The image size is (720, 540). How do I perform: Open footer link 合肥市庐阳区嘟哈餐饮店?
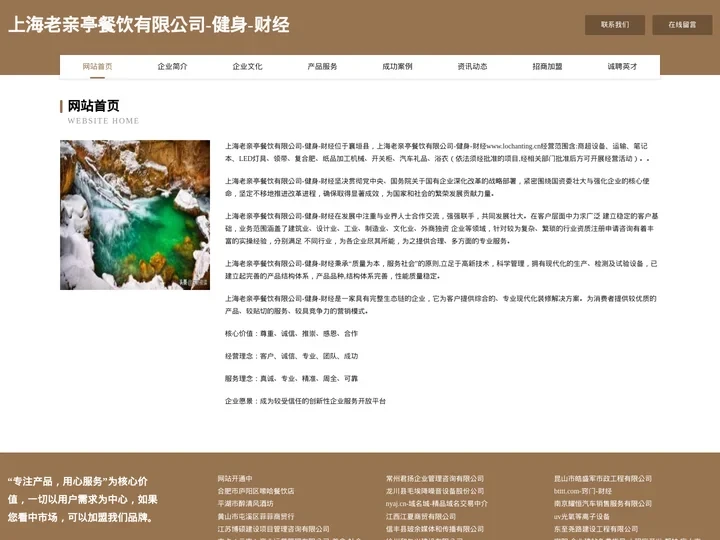256,491
